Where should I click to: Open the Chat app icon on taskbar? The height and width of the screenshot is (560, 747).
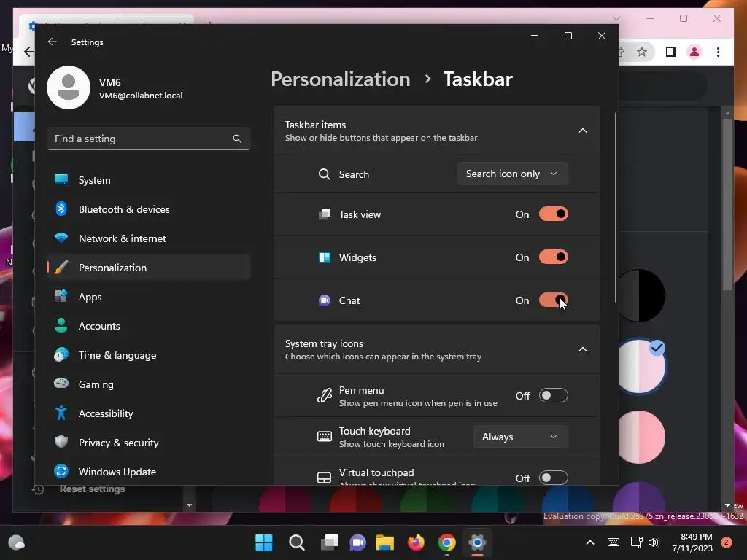point(357,542)
